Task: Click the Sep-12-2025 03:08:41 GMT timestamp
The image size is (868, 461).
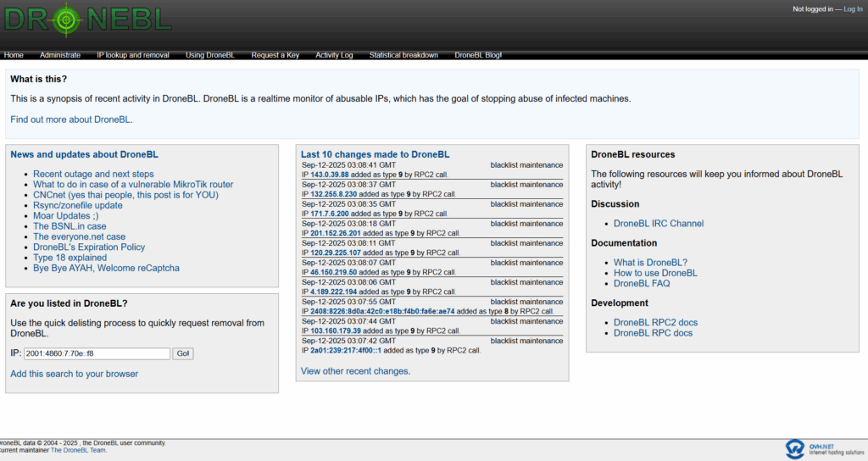Action: 348,165
